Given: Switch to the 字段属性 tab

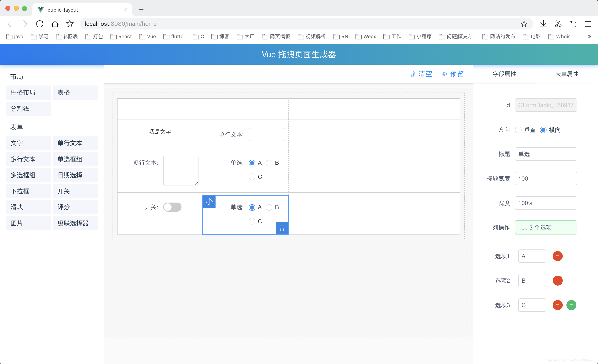Looking at the screenshot, I should [x=505, y=74].
